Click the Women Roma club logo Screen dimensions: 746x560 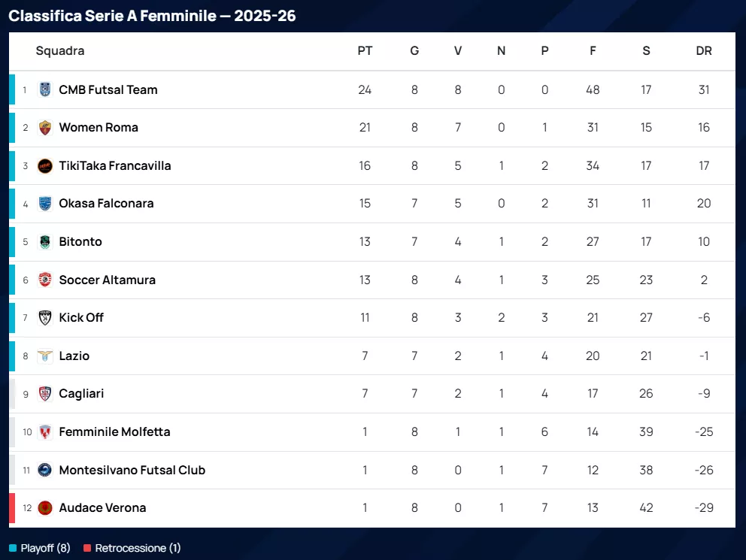(45, 128)
